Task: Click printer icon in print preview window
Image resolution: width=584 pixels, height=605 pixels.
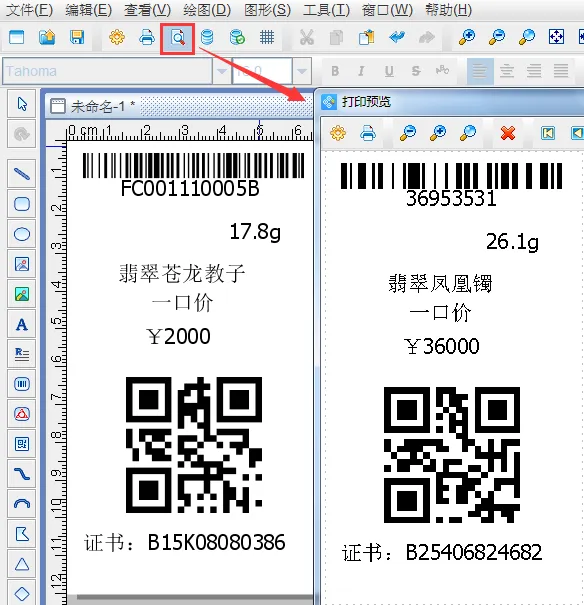Action: click(x=368, y=134)
